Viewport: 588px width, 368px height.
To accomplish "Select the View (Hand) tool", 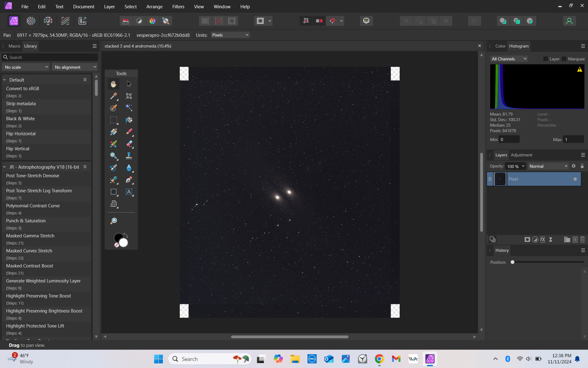I will [x=114, y=84].
